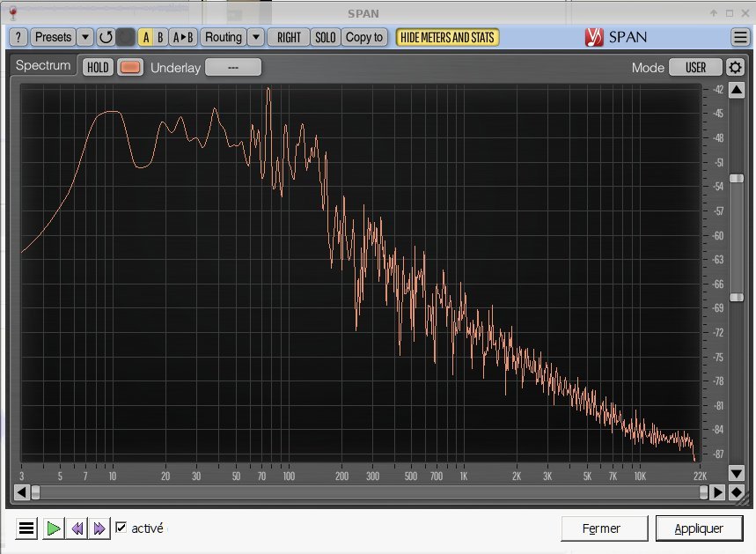756x554 pixels.
Task: Click the 22K frequency label
Action: pyautogui.click(x=700, y=476)
